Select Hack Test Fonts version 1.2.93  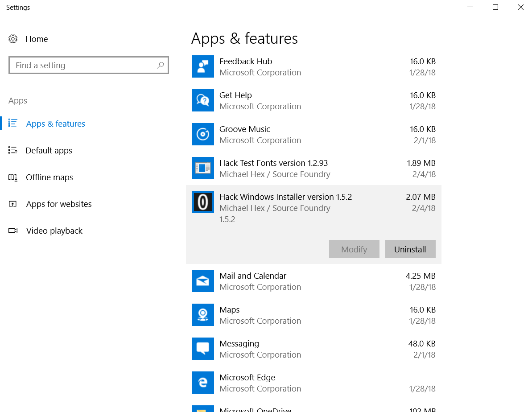coord(273,163)
